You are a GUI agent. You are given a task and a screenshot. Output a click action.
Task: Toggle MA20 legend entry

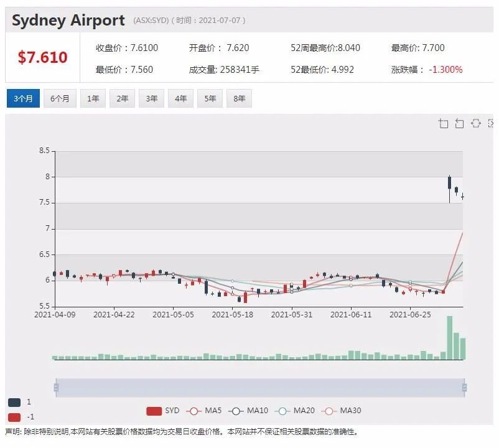click(x=295, y=411)
